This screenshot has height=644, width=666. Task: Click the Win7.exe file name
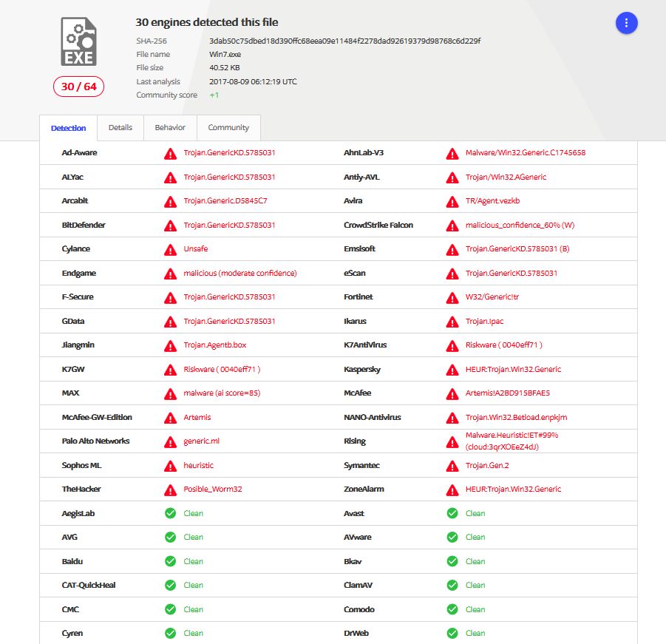225,54
